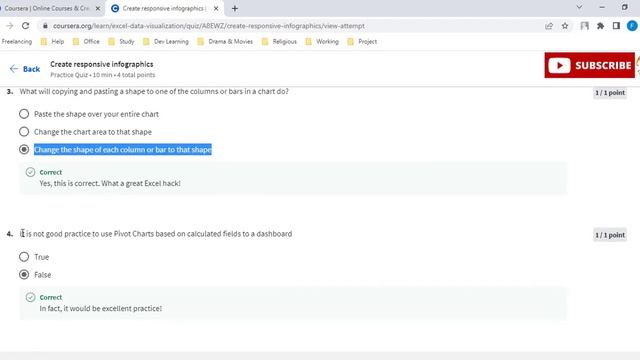Bookmark this page with the star icon

tap(565, 26)
